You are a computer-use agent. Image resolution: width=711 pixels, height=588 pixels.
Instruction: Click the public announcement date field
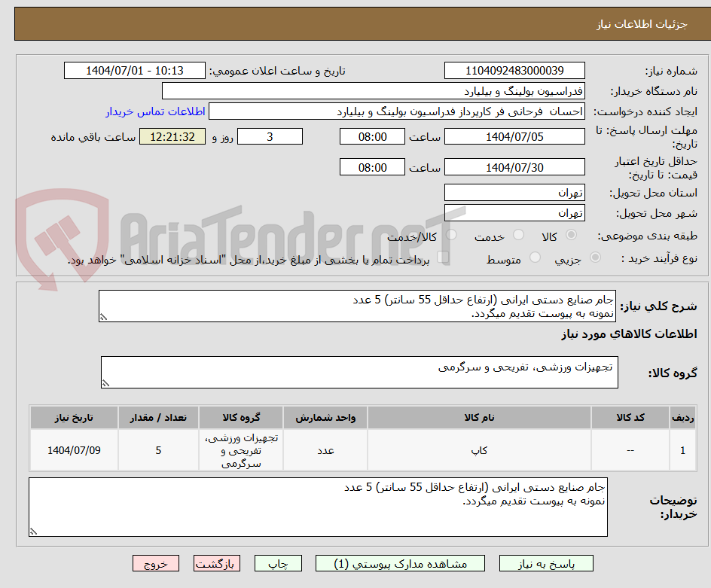pos(133,70)
